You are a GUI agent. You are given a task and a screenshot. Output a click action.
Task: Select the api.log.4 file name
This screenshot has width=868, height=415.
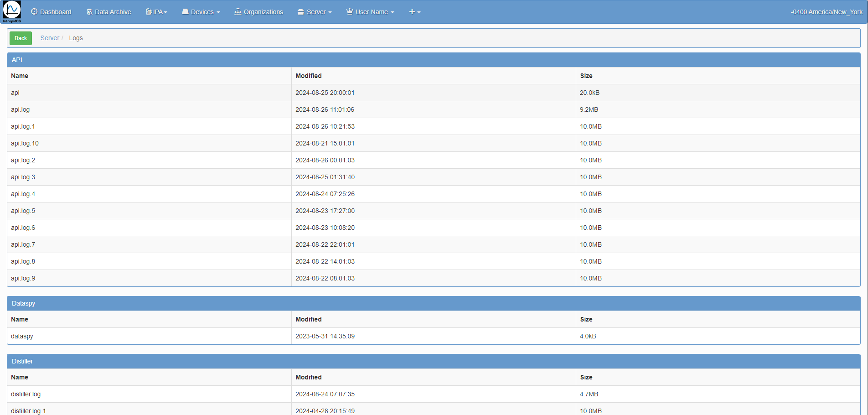click(23, 194)
